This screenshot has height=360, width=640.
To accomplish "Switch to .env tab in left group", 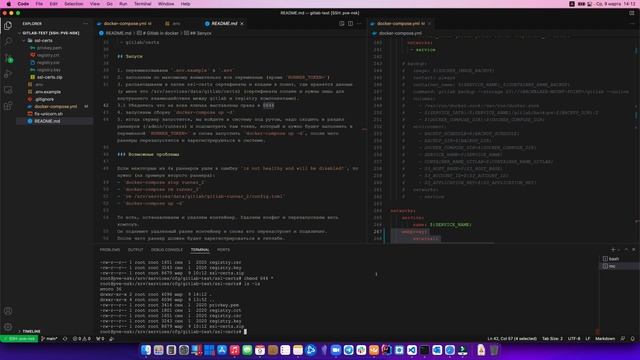I will click(x=176, y=24).
